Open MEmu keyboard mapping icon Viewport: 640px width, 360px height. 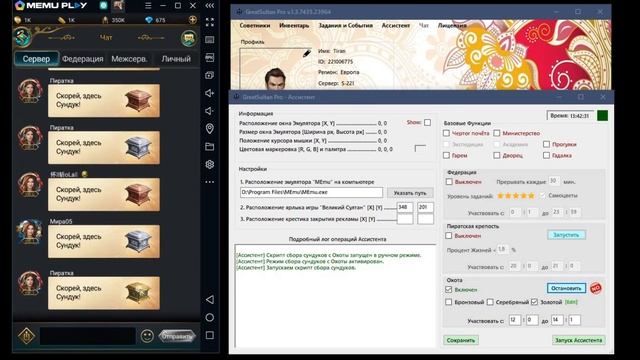coord(210,40)
